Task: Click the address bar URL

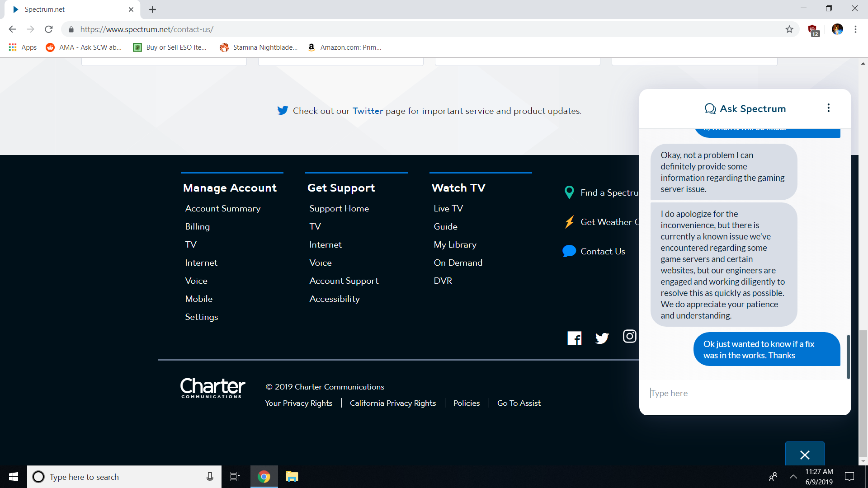Action: pos(147,29)
